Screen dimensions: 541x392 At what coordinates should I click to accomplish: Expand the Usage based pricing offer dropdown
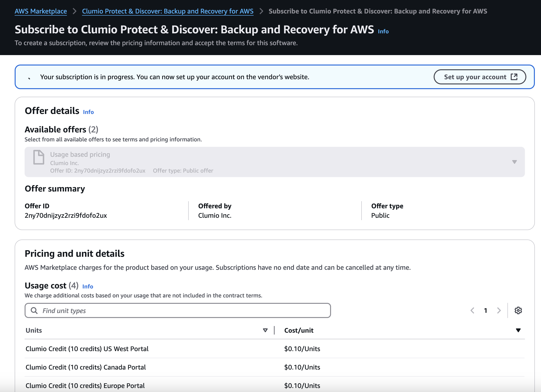[275, 162]
